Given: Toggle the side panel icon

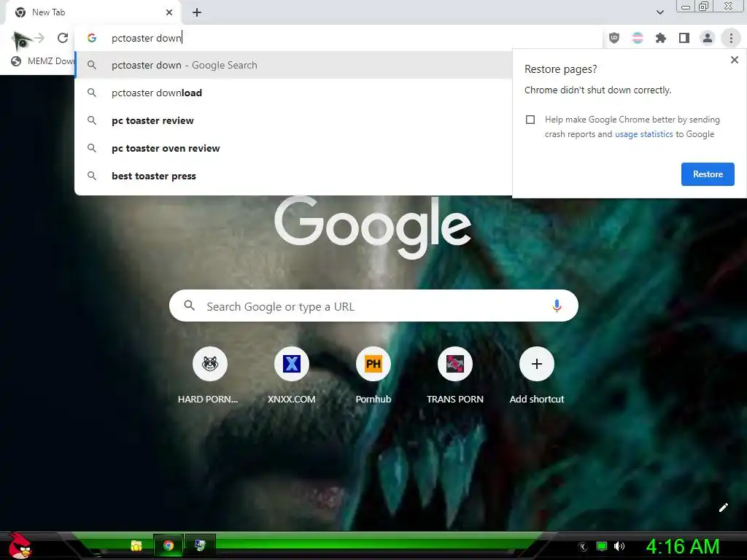Looking at the screenshot, I should pos(684,38).
